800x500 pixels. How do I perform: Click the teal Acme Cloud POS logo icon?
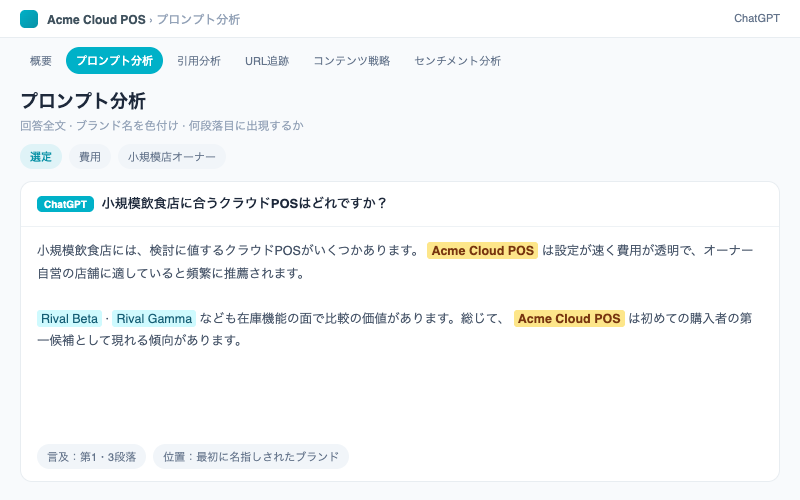click(x=29, y=19)
